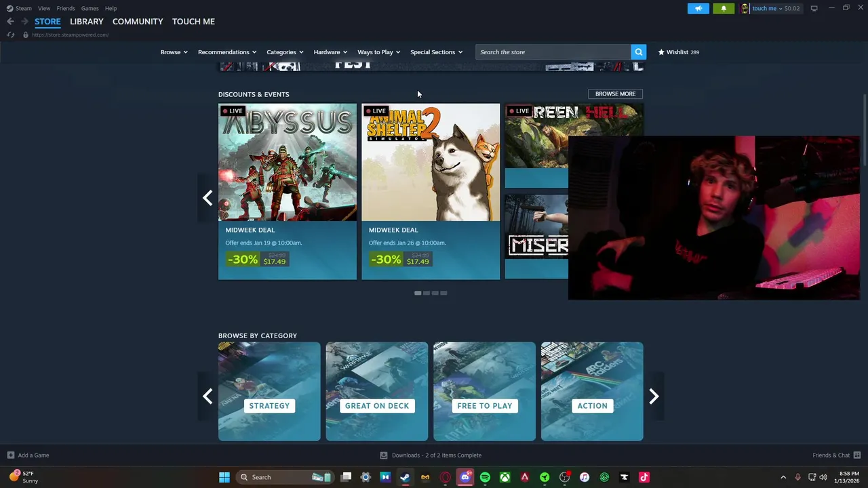The height and width of the screenshot is (488, 868).
Task: Click the BROWSE MORE button
Action: tap(615, 94)
